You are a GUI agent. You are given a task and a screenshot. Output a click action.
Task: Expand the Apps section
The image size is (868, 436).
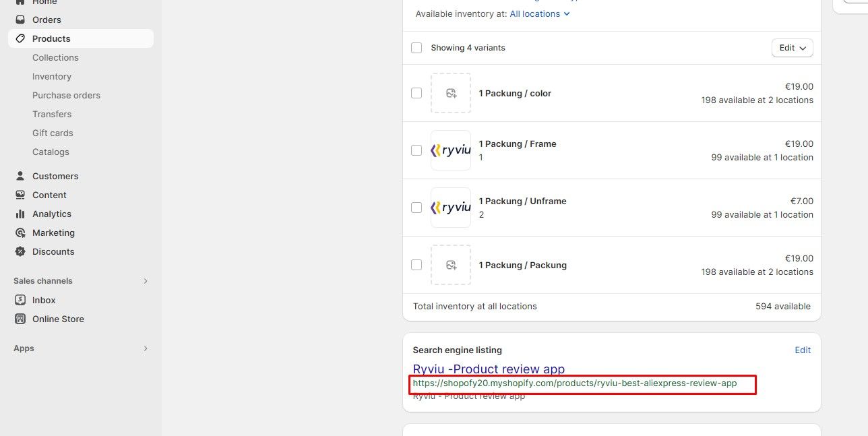pyautogui.click(x=146, y=348)
